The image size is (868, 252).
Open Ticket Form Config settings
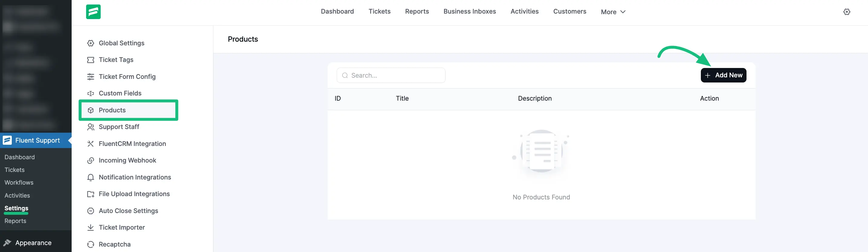[x=127, y=77]
